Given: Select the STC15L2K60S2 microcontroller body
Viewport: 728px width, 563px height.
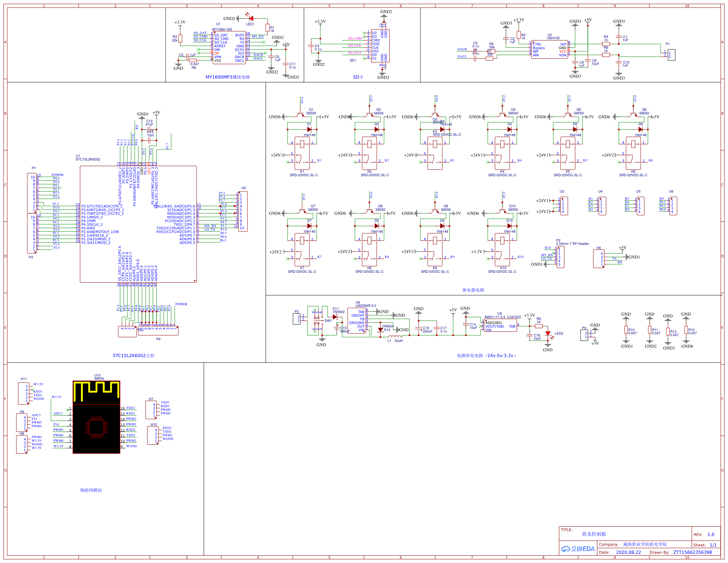Looking at the screenshot, I should pos(138,224).
